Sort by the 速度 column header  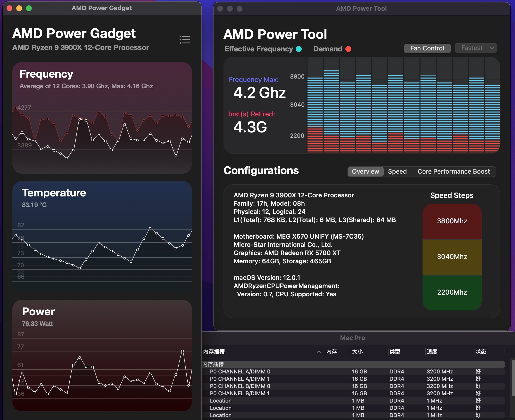(432, 352)
